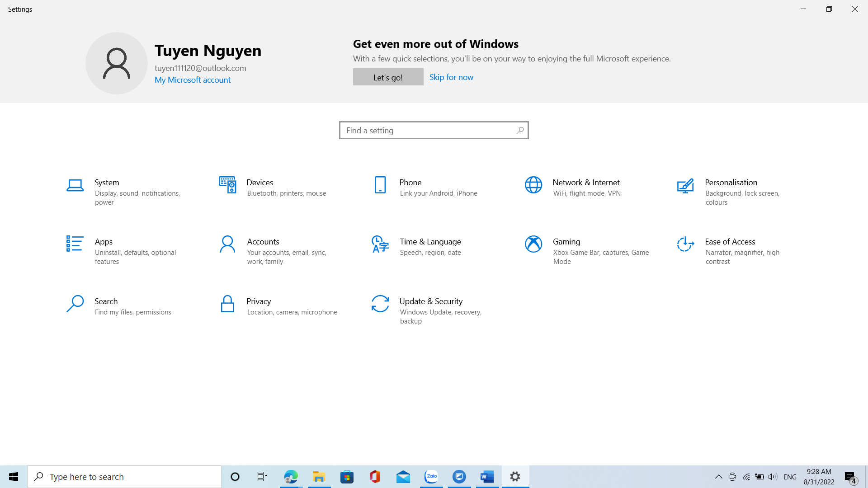Click the user profile avatar picture

[x=117, y=63]
